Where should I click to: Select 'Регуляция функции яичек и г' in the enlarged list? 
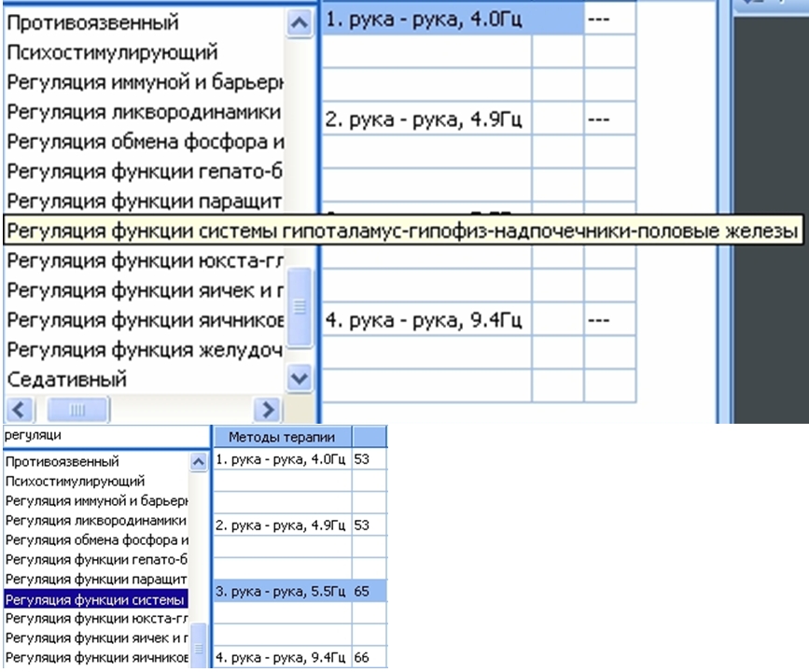(144, 290)
